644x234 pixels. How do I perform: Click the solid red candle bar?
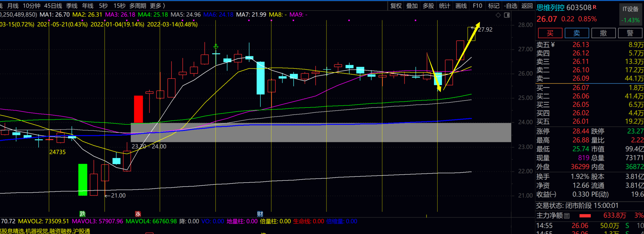pos(138,109)
